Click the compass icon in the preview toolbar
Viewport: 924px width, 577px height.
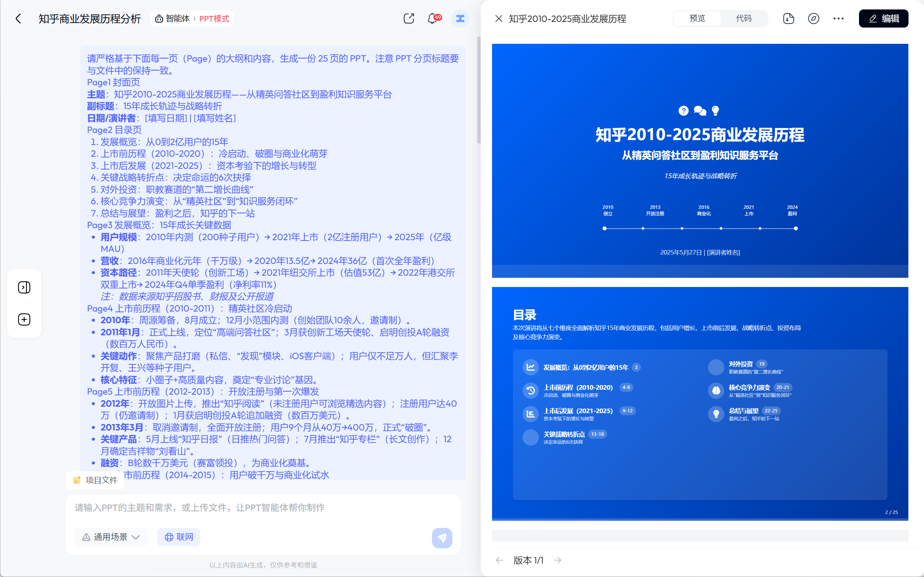(x=813, y=19)
